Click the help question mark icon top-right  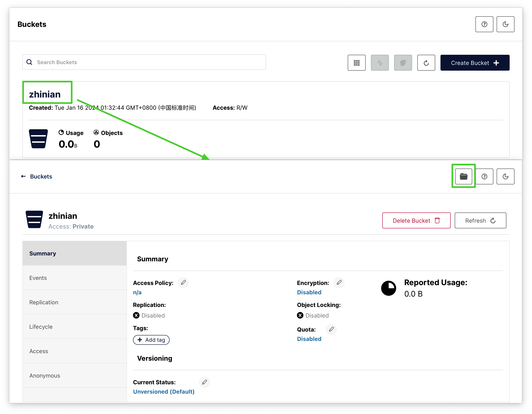tap(484, 24)
